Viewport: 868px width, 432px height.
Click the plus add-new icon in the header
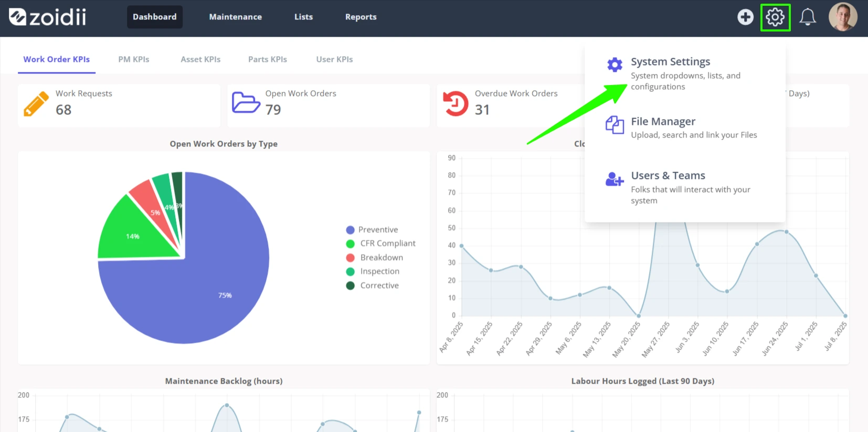(745, 17)
